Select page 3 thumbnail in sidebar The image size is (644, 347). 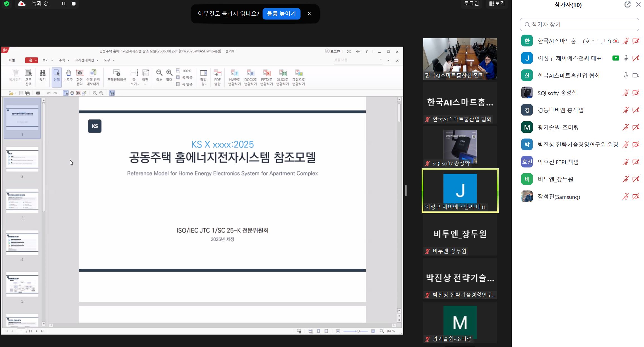(x=22, y=201)
